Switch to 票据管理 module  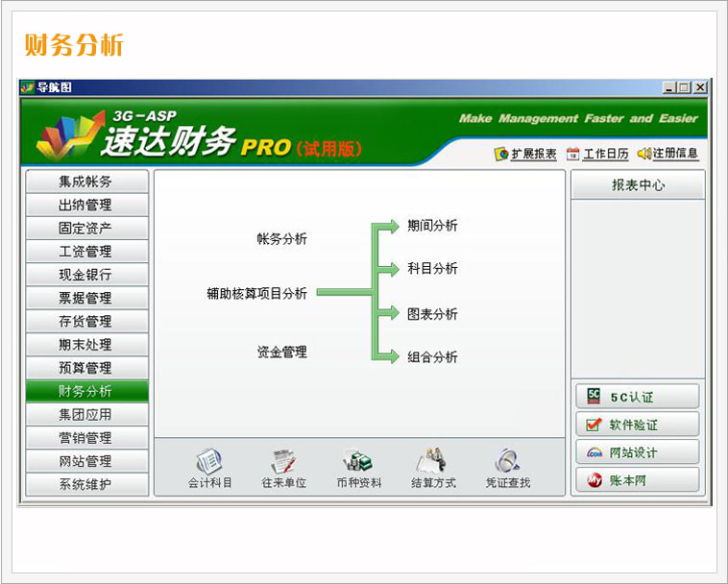(x=86, y=298)
